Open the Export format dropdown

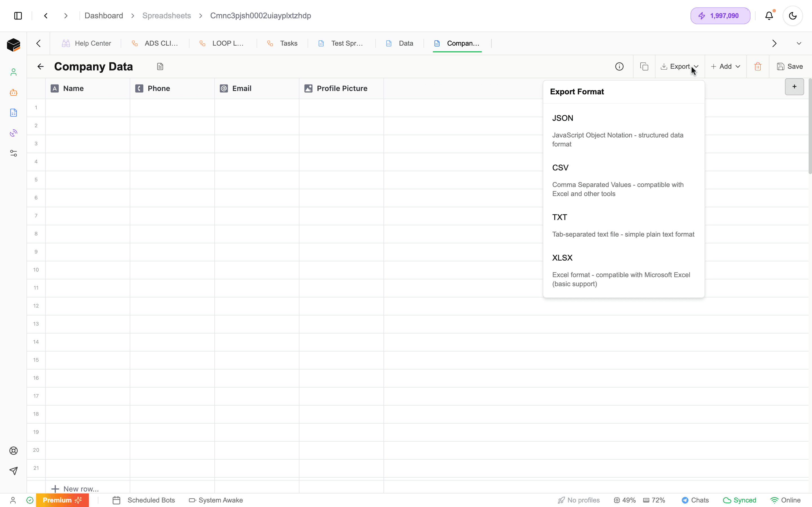point(679,66)
